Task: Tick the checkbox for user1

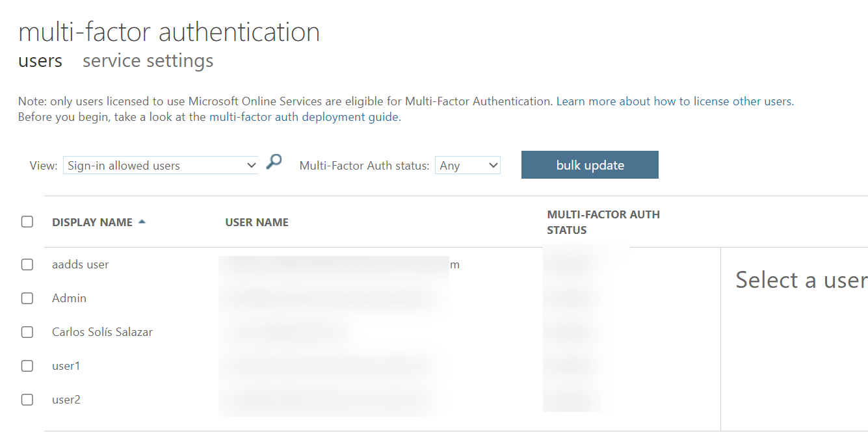Action: pos(27,366)
